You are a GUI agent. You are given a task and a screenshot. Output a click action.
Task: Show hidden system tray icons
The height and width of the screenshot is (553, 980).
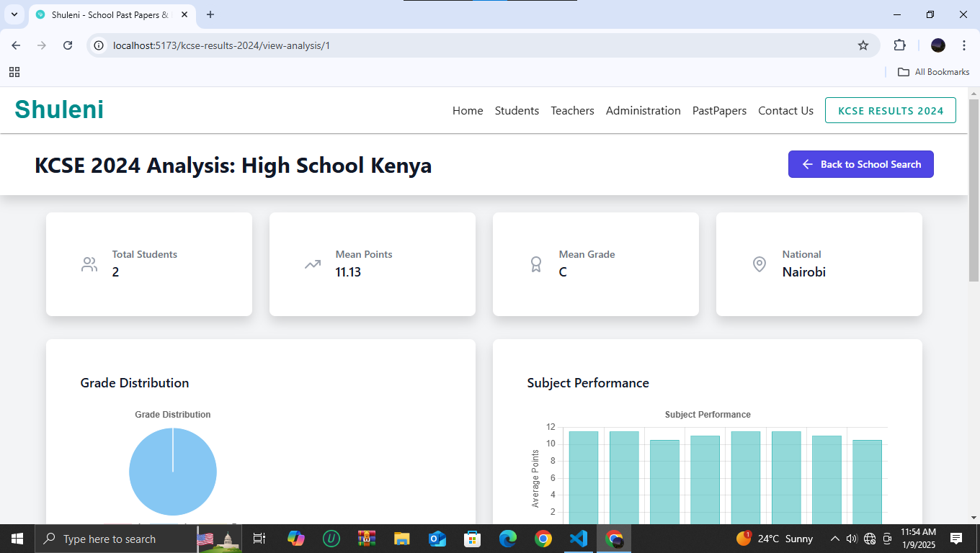835,539
